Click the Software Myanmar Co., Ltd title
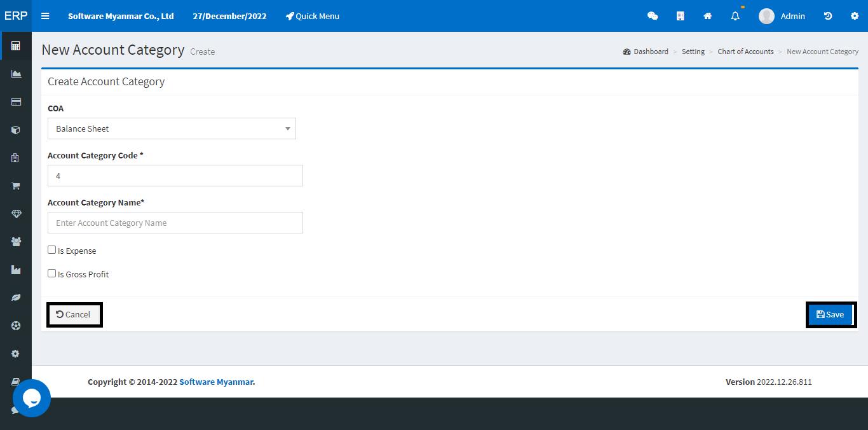Image resolution: width=868 pixels, height=430 pixels. point(121,16)
